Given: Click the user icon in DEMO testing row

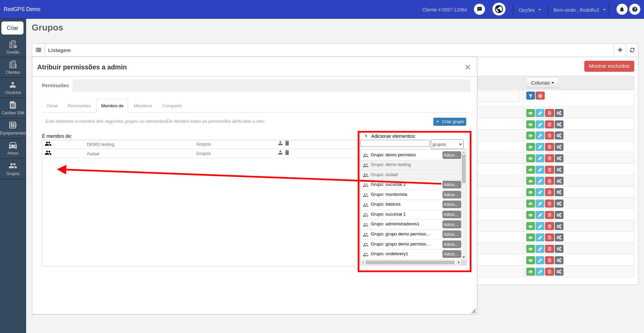Looking at the screenshot, I should pos(280,143).
